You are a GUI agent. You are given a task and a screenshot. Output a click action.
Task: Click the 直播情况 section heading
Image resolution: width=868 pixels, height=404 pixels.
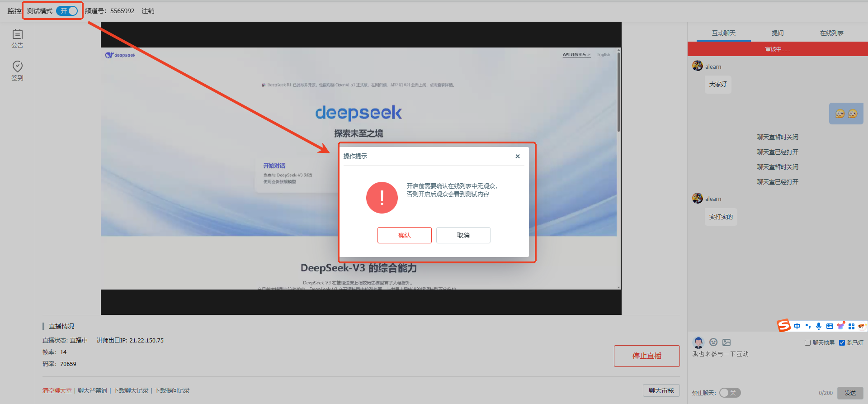[61, 326]
